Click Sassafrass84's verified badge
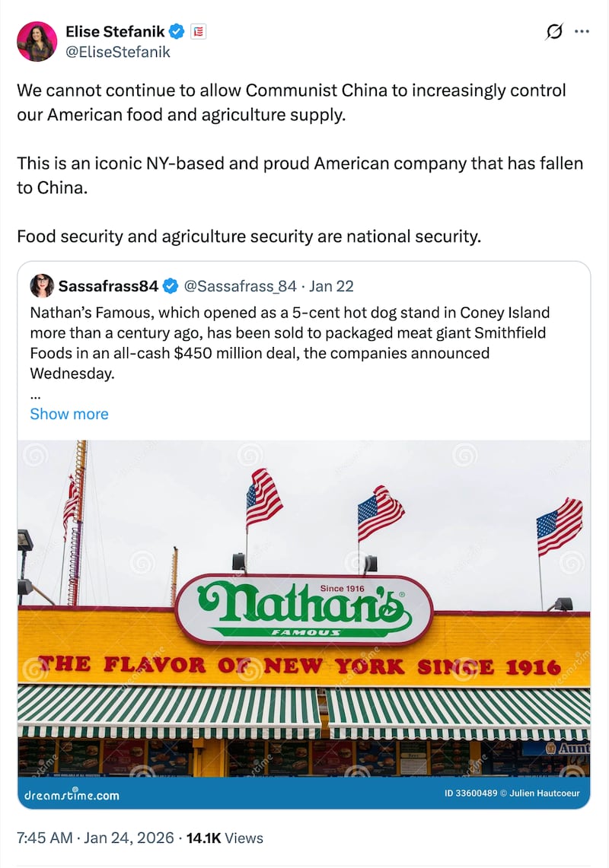The width and height of the screenshot is (609, 868). (x=169, y=287)
